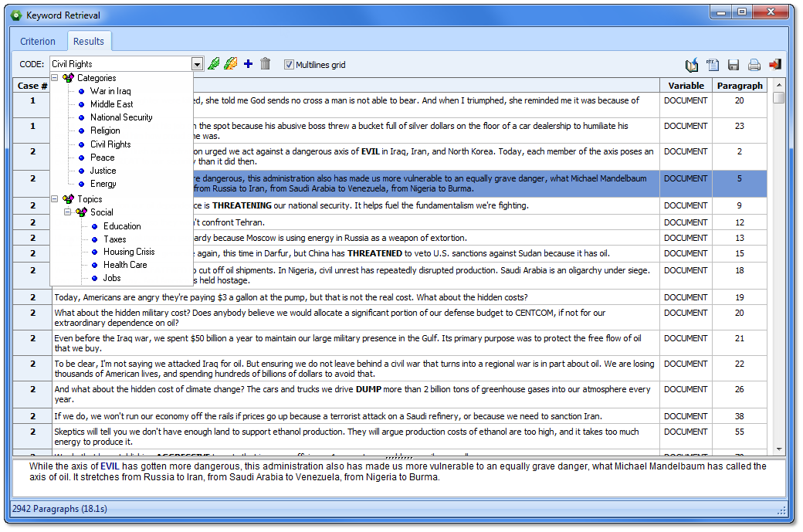Click the single green feather code icon
The width and height of the screenshot is (803, 532).
click(214, 64)
